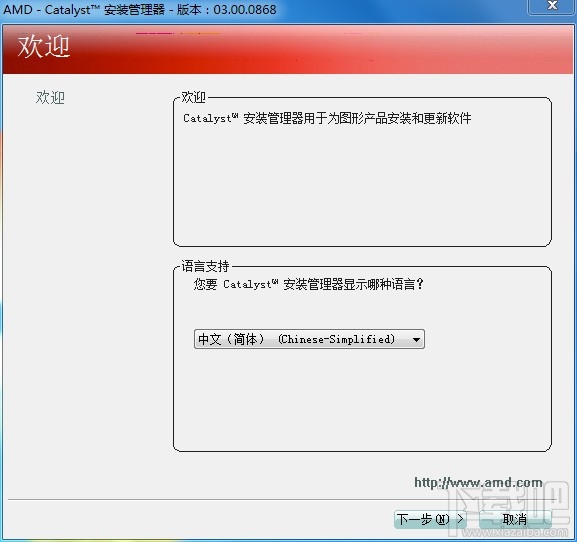Click the 欢迎 group box label
577x542 pixels.
click(194, 97)
